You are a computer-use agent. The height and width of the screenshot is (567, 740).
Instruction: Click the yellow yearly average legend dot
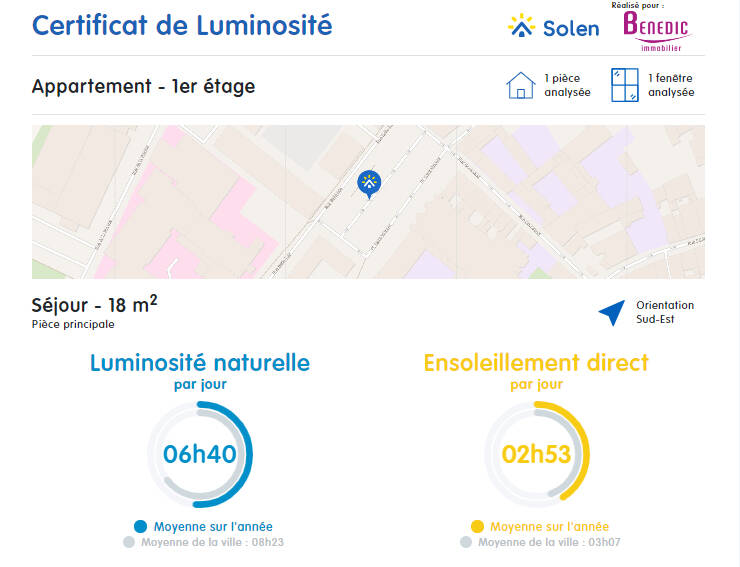pyautogui.click(x=477, y=526)
